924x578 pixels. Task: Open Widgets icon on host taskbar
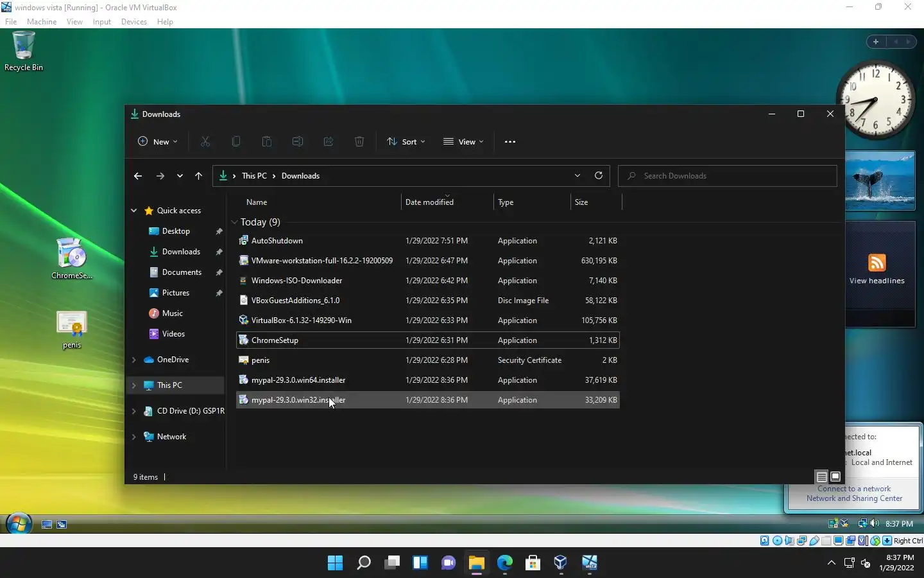pos(420,563)
